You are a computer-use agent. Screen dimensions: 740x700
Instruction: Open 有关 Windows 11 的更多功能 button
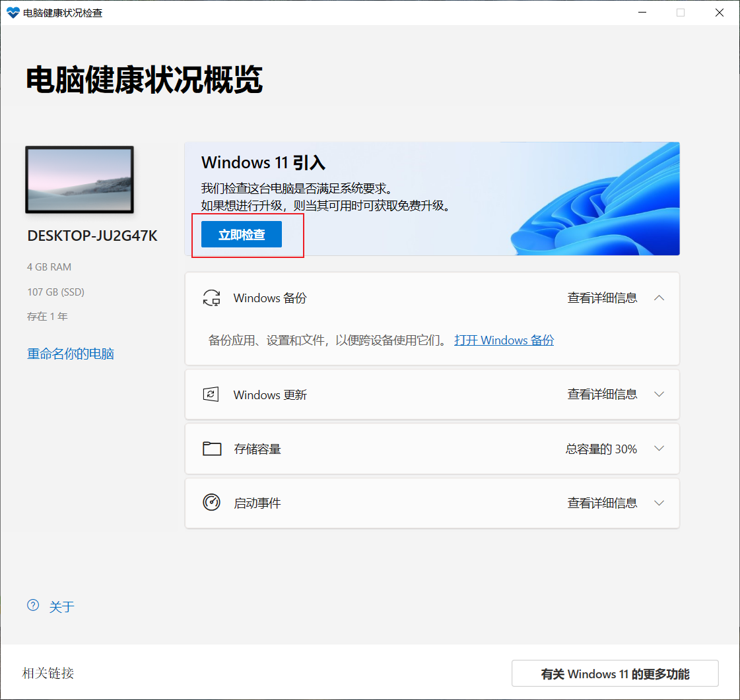point(615,674)
